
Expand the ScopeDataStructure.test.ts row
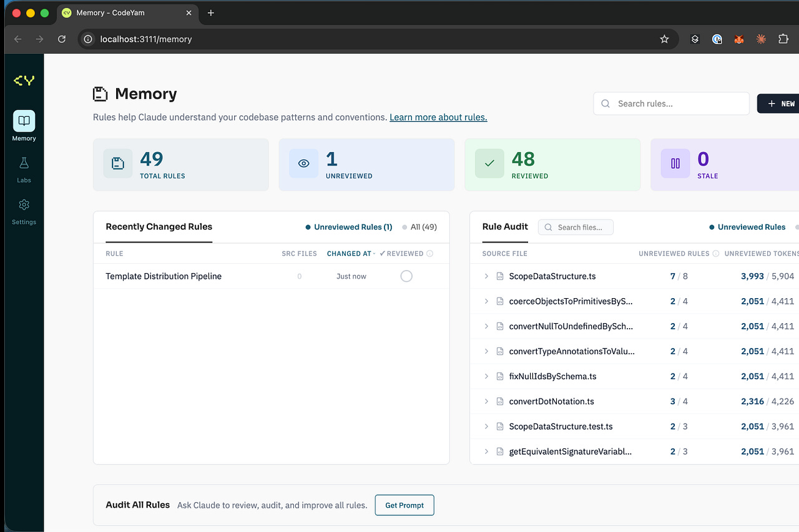click(x=486, y=427)
